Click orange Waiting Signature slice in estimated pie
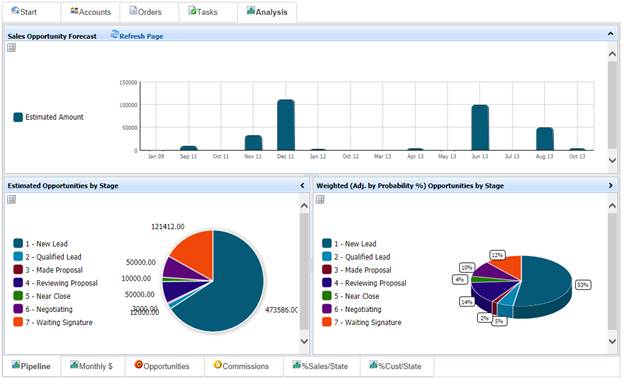This screenshot has height=378, width=624. coord(196,253)
